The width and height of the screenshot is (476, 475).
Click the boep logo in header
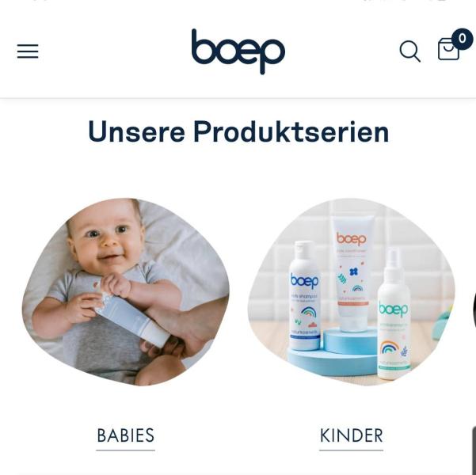coord(238,51)
